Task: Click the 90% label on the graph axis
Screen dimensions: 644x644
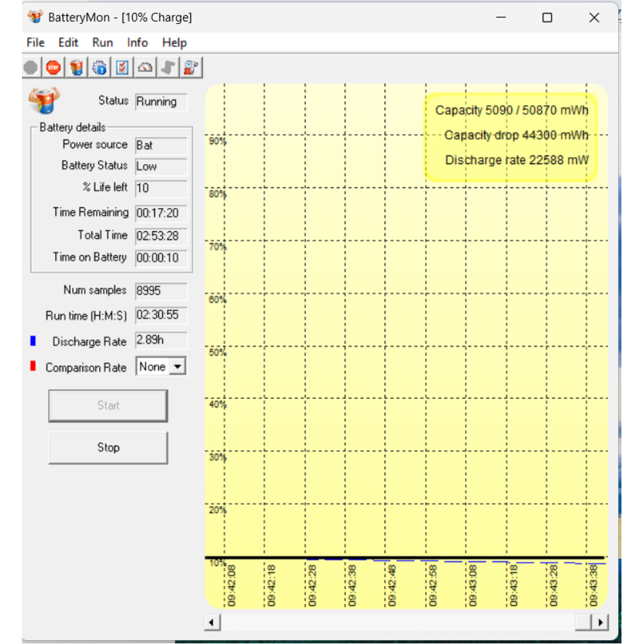Action: tap(217, 141)
